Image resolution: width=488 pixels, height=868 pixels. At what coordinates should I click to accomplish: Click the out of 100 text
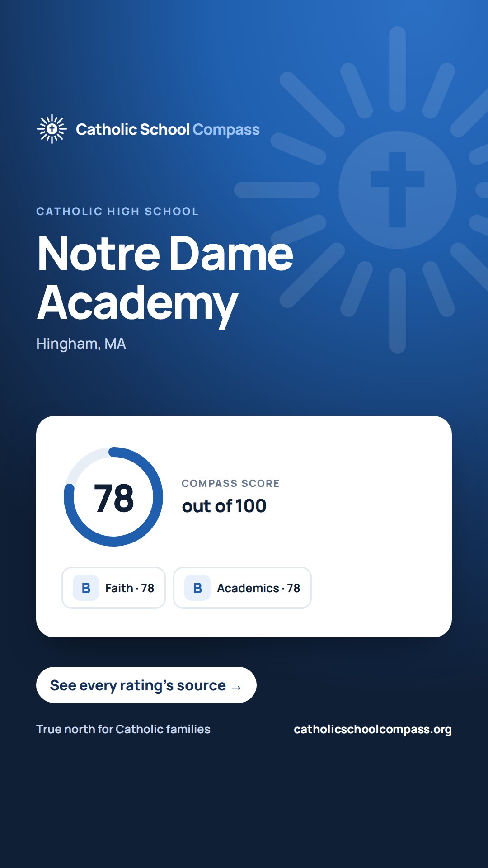(224, 506)
